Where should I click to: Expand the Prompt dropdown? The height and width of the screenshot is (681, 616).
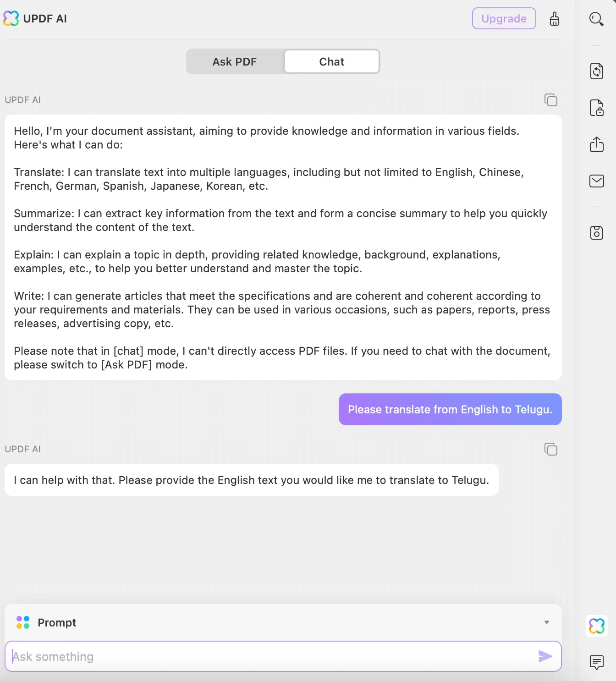pyautogui.click(x=546, y=622)
